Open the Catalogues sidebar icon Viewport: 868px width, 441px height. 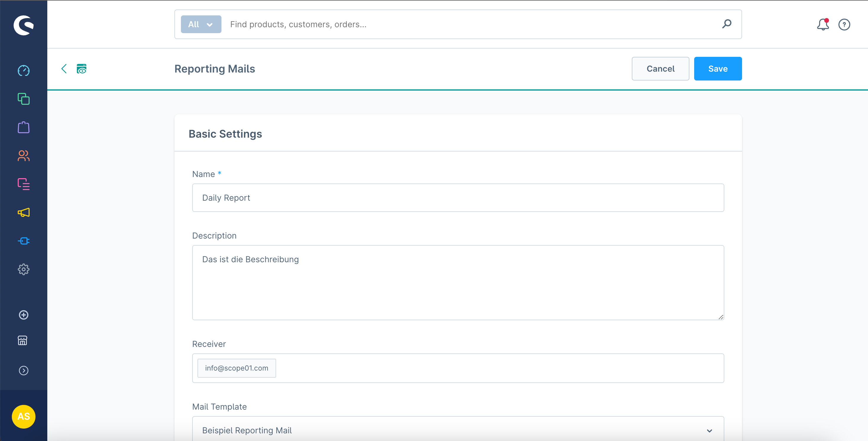(x=24, y=99)
